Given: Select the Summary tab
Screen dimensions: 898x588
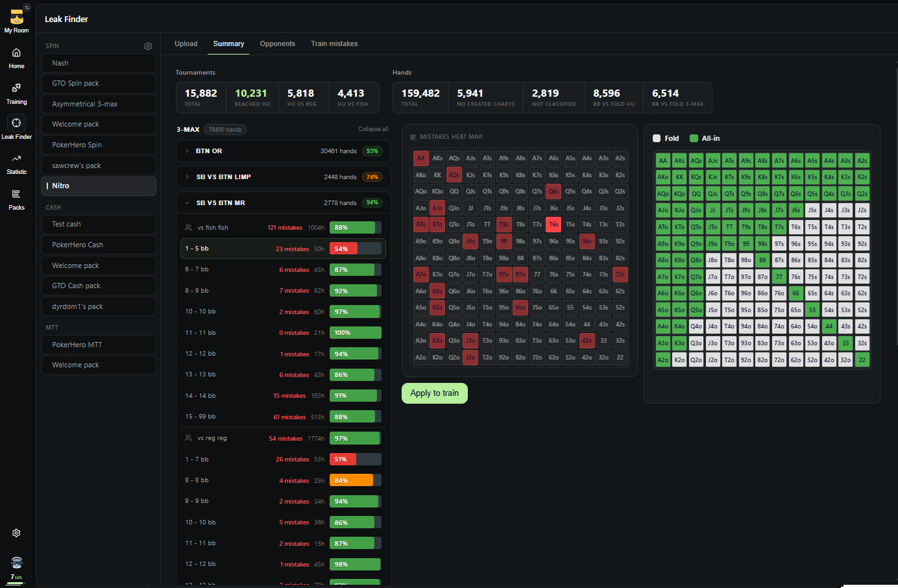Looking at the screenshot, I should [228, 43].
